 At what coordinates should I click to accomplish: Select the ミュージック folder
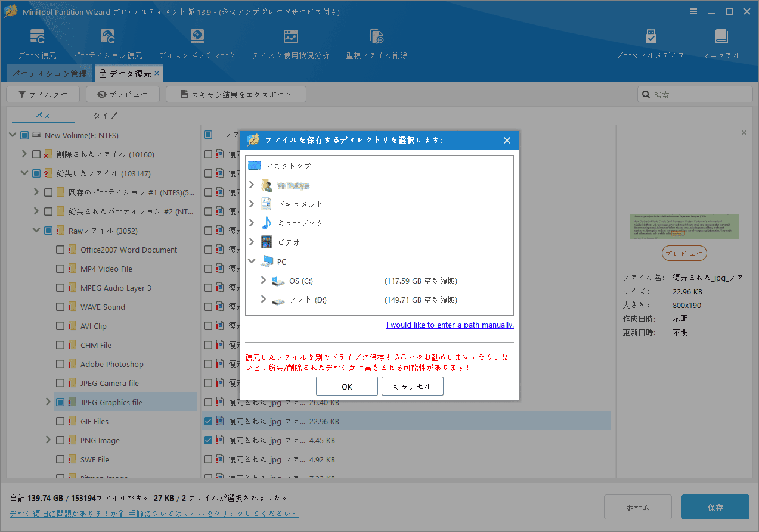(x=300, y=223)
